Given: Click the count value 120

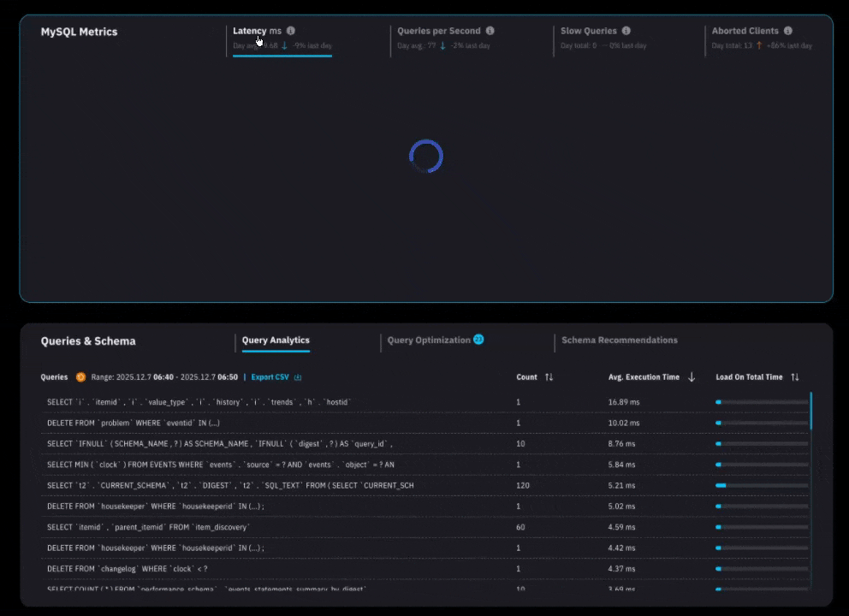Looking at the screenshot, I should [x=523, y=486].
